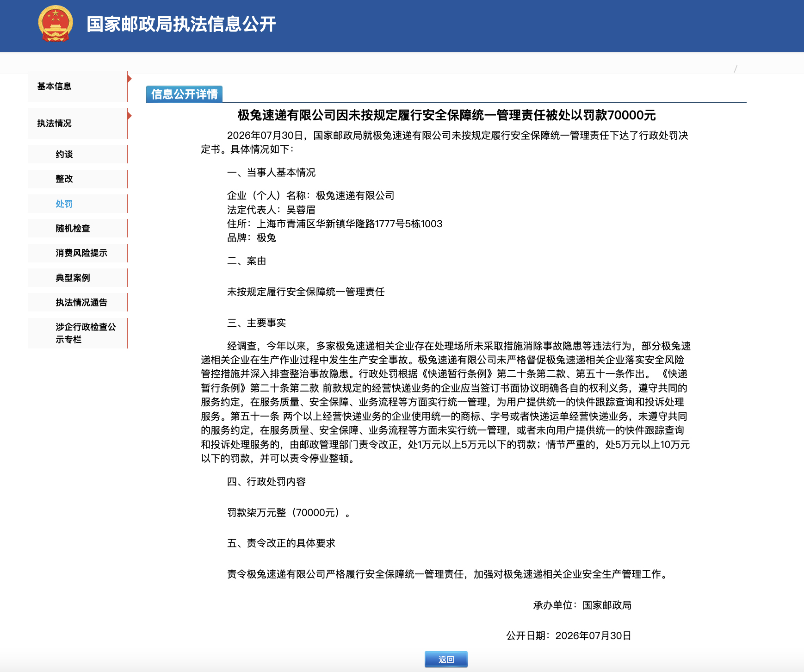Open 消费风险提示 sidebar entry

[77, 253]
